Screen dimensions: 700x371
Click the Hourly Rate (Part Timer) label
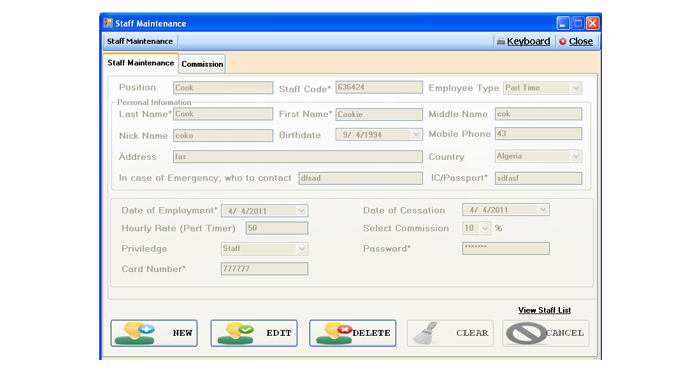[x=178, y=228]
